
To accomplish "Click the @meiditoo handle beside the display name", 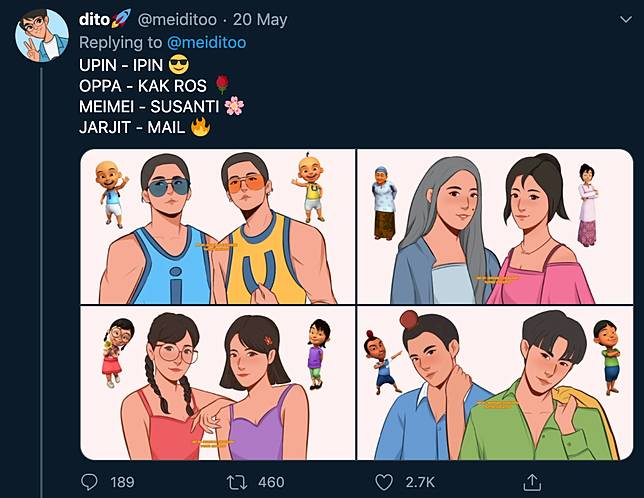I will (188, 20).
